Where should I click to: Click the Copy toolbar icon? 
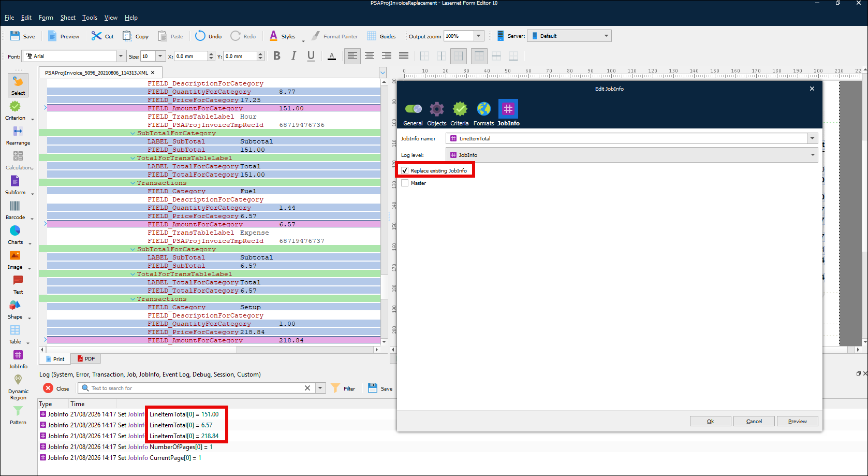click(x=127, y=36)
